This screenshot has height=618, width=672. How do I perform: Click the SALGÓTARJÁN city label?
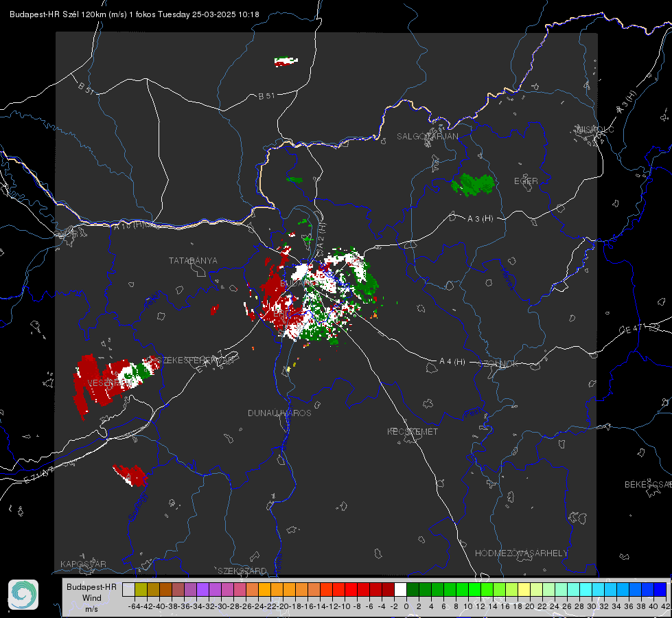[x=427, y=137]
